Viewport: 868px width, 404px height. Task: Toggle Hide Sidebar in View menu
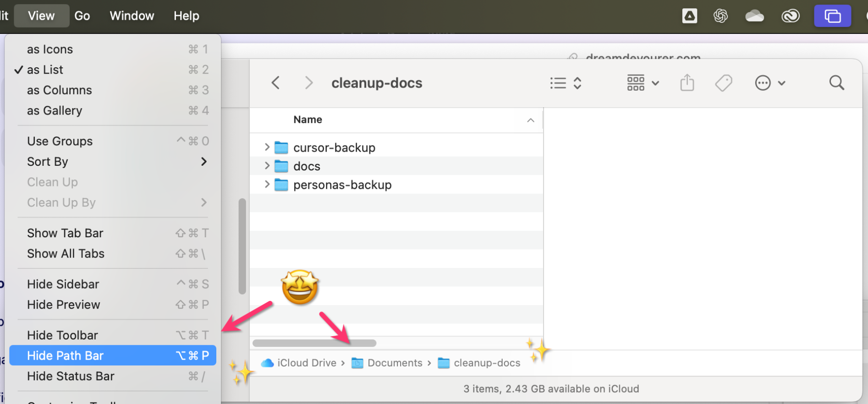point(63,284)
